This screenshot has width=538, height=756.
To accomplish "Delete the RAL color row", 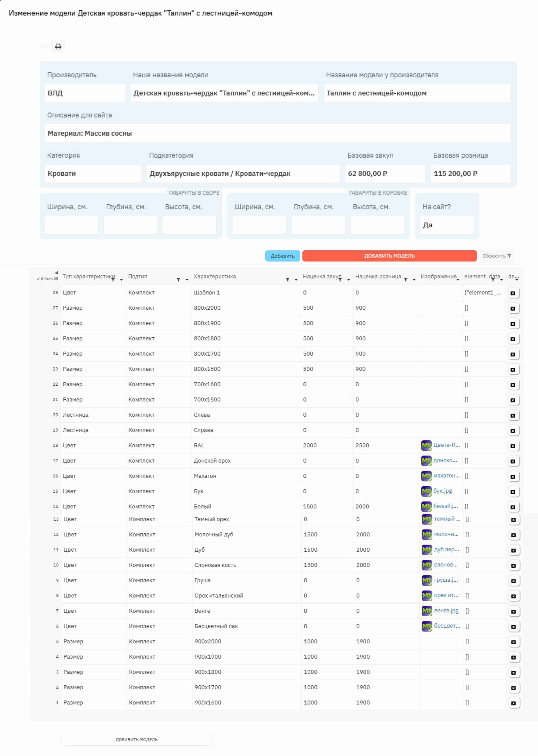I will [x=512, y=446].
